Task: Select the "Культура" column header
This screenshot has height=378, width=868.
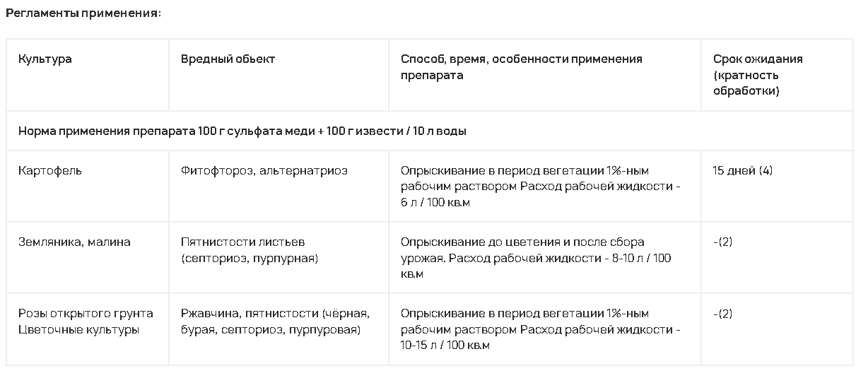Action: (x=45, y=59)
